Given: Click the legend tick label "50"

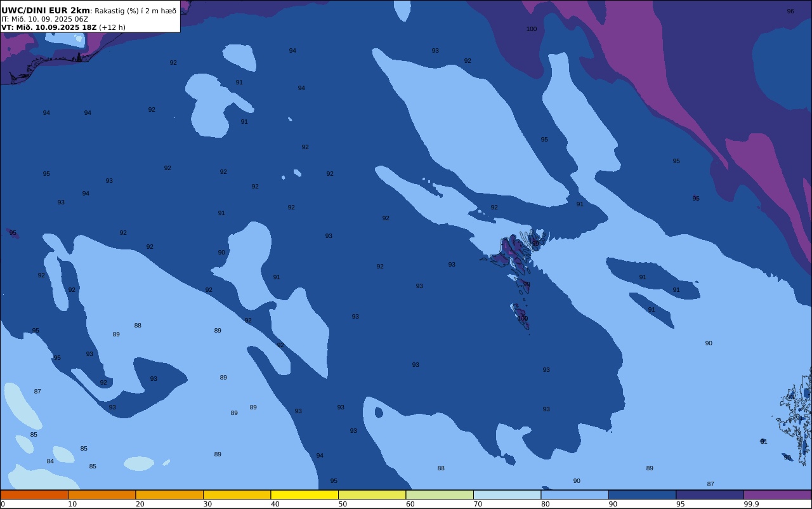Looking at the screenshot, I should pyautogui.click(x=343, y=504).
